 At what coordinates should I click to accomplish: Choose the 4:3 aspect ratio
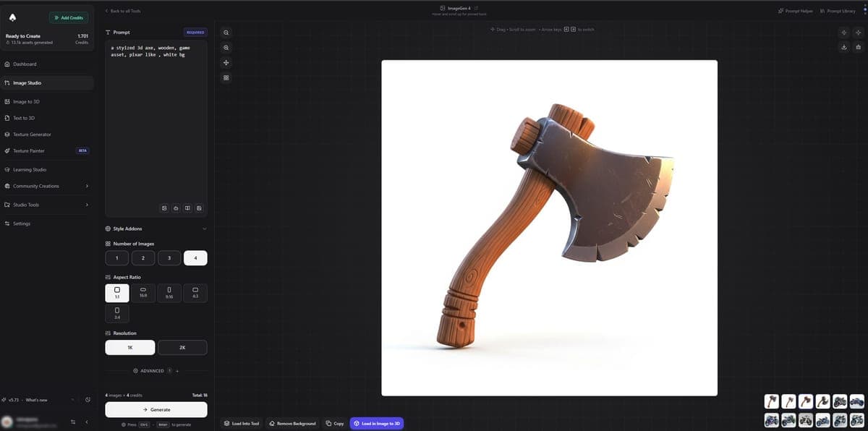click(195, 293)
